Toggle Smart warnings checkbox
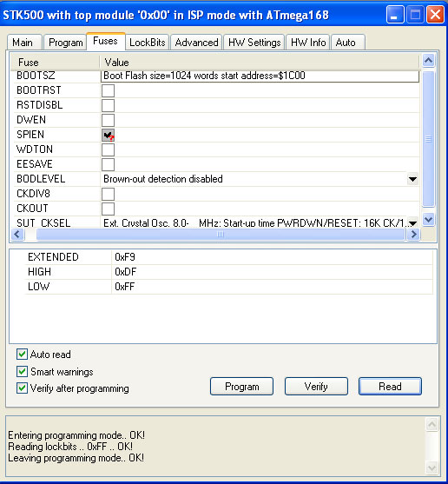448x484 pixels. (x=22, y=371)
